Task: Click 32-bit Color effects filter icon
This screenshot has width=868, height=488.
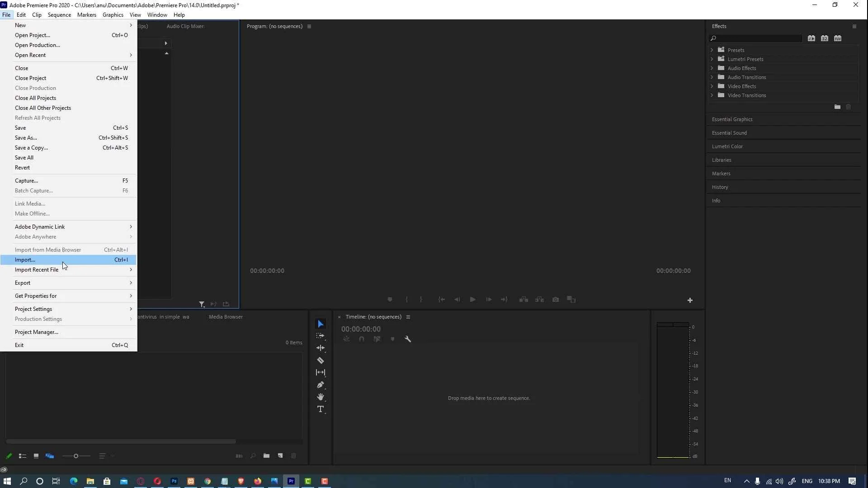Action: [825, 38]
